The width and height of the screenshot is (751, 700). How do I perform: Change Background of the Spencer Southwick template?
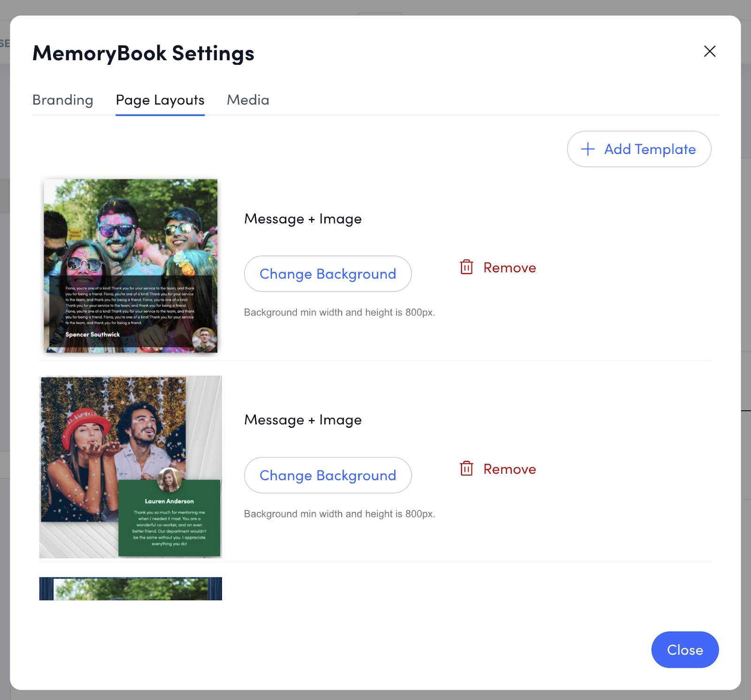(328, 274)
